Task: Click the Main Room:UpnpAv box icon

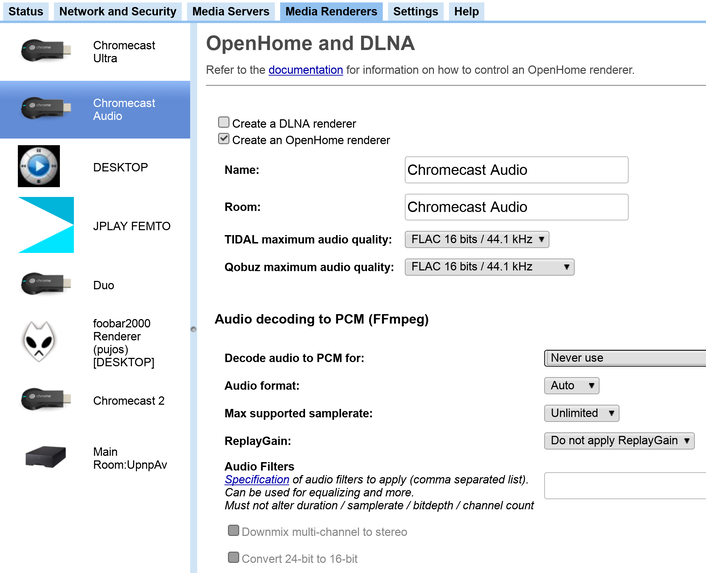Action: pyautogui.click(x=46, y=456)
